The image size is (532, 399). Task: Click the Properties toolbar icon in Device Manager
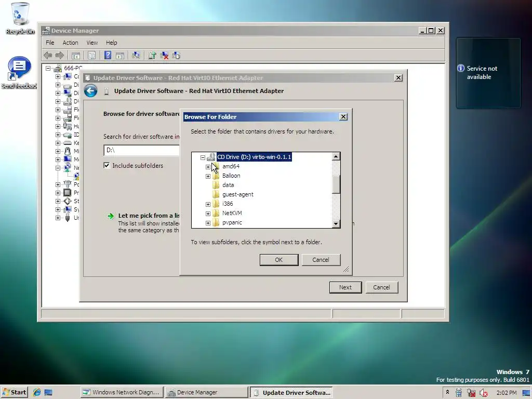(91, 55)
